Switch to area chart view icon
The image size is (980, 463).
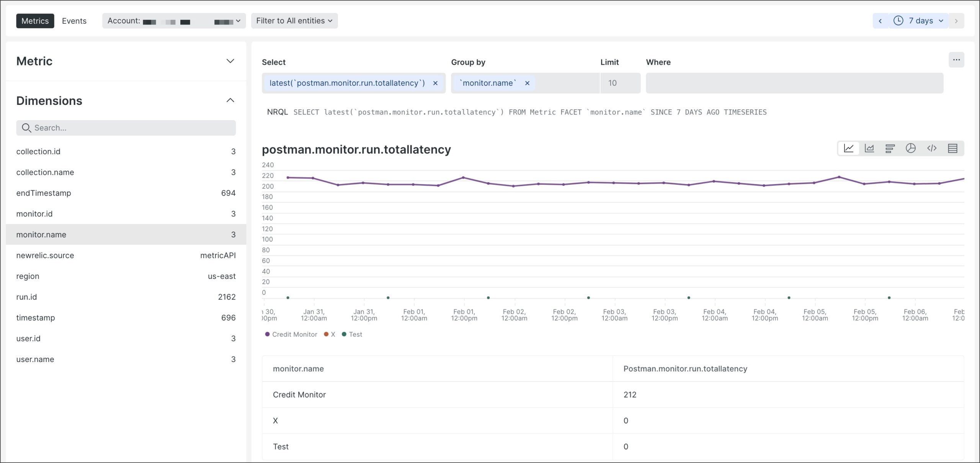coord(869,148)
